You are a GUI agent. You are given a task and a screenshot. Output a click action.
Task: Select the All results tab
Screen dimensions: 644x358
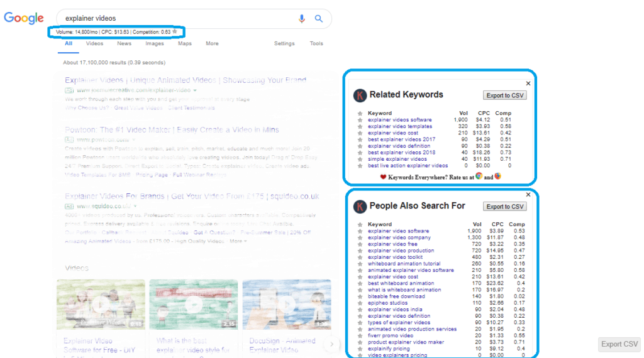click(68, 43)
